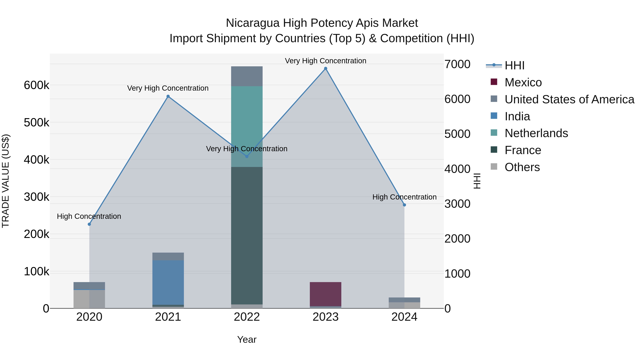This screenshot has width=644, height=362.
Task: Click the Mexico maroon legend swatch
Action: tap(494, 82)
